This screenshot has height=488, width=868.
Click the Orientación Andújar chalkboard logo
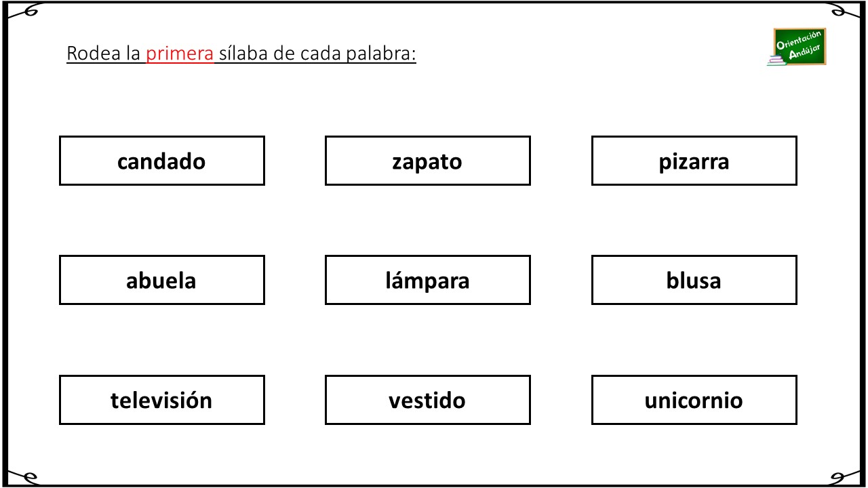tap(797, 47)
